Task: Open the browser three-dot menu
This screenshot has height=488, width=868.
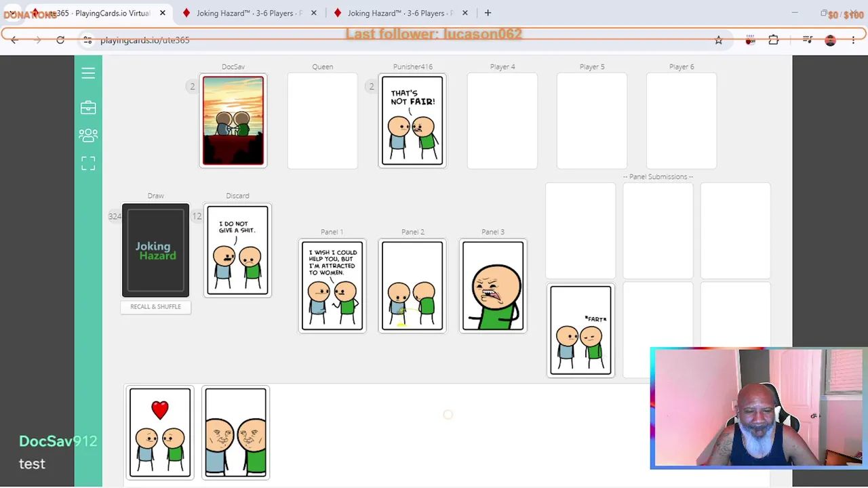Action: point(853,40)
